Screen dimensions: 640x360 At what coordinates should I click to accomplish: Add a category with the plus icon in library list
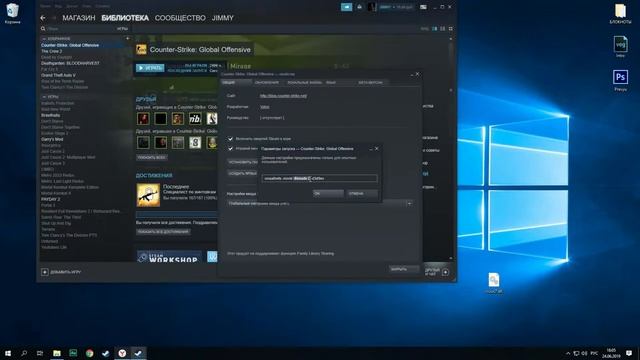pos(128,38)
